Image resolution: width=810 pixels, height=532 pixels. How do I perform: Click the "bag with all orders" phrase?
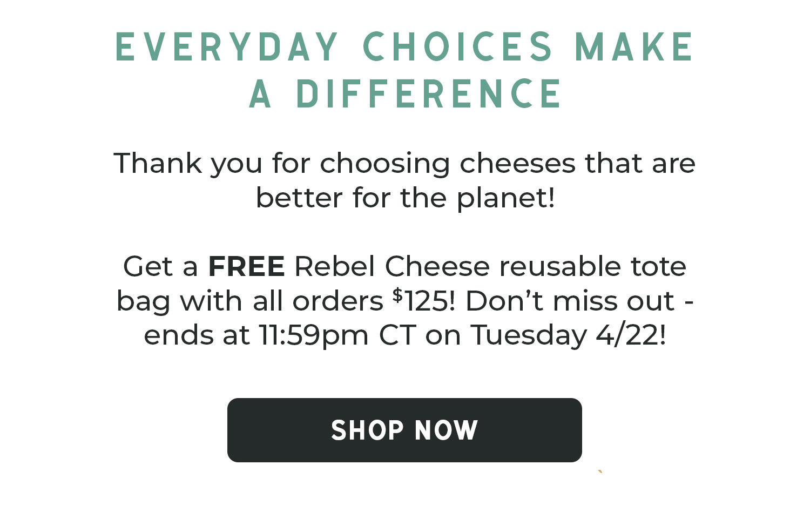point(249,301)
